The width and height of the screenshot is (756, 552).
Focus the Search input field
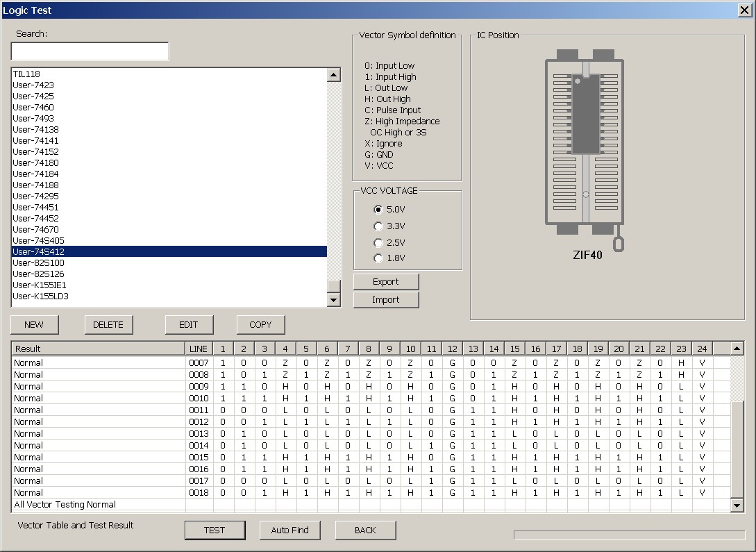coord(90,51)
